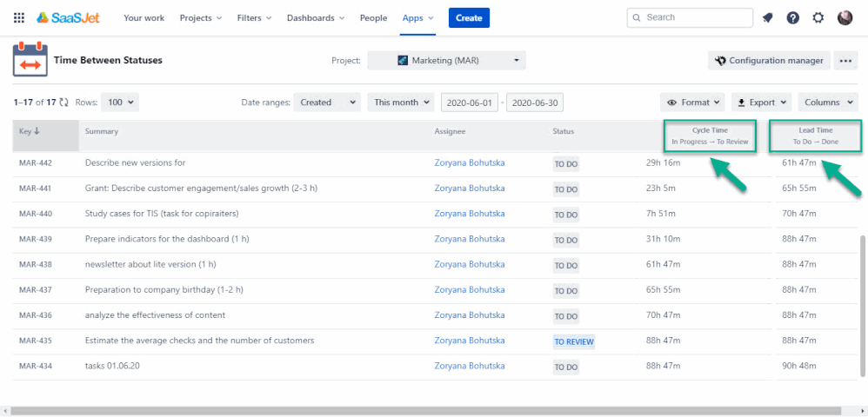868x417 pixels.
Task: Open Configuration manager
Action: (769, 60)
